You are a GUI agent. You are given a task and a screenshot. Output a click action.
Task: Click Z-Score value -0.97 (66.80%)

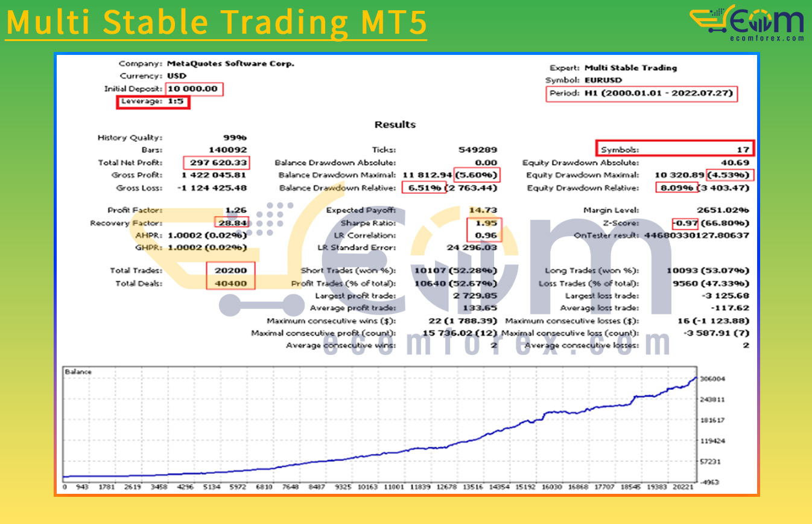coord(712,223)
